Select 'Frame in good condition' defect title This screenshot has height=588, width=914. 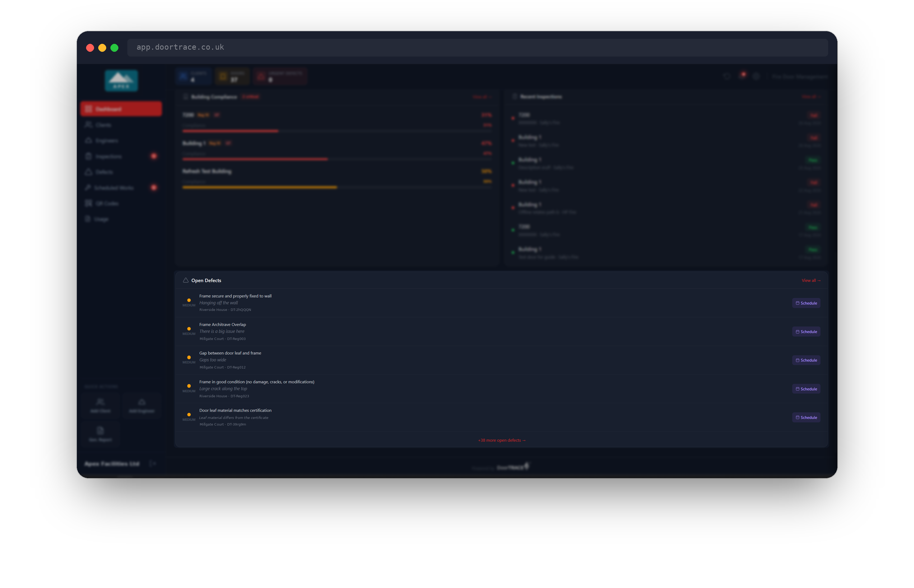click(257, 382)
